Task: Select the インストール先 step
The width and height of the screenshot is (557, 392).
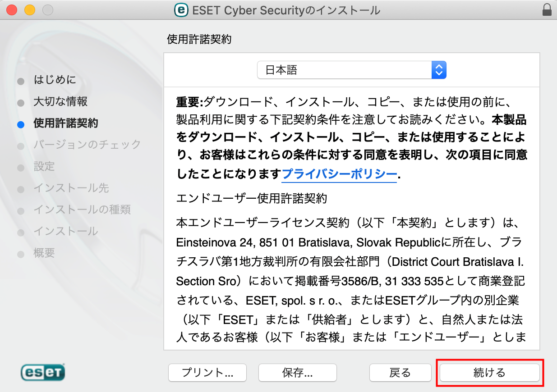Action: 71,188
